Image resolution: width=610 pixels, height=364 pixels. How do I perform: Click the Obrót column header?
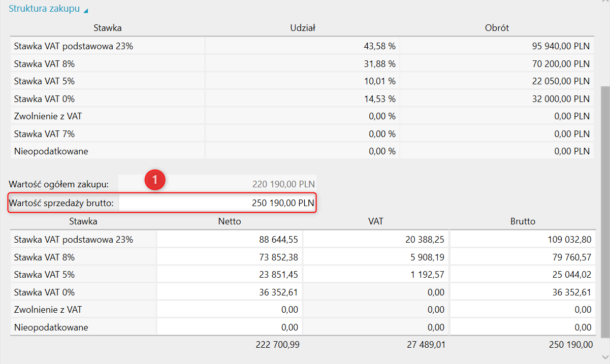coord(497,28)
